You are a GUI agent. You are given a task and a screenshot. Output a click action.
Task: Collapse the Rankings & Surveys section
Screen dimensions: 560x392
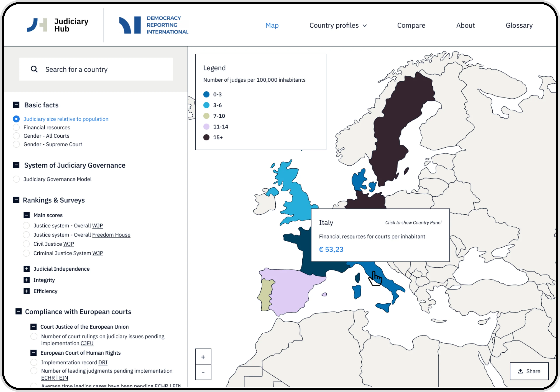pos(16,200)
